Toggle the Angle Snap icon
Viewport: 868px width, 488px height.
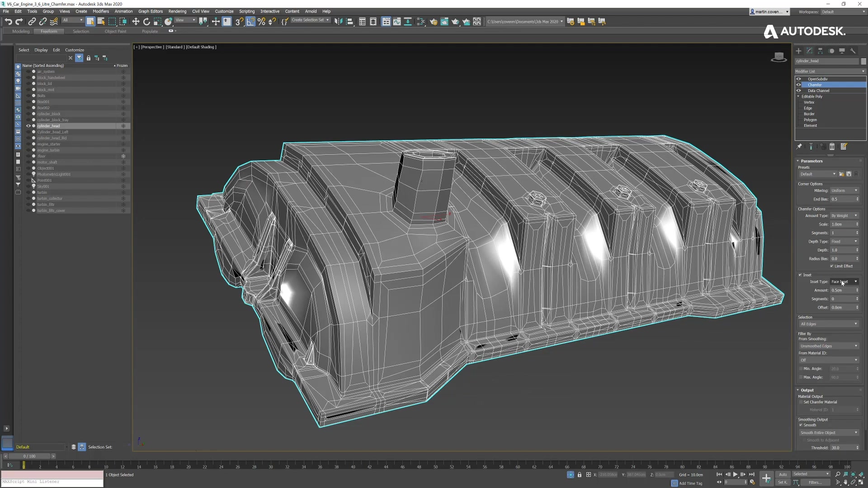coord(250,21)
